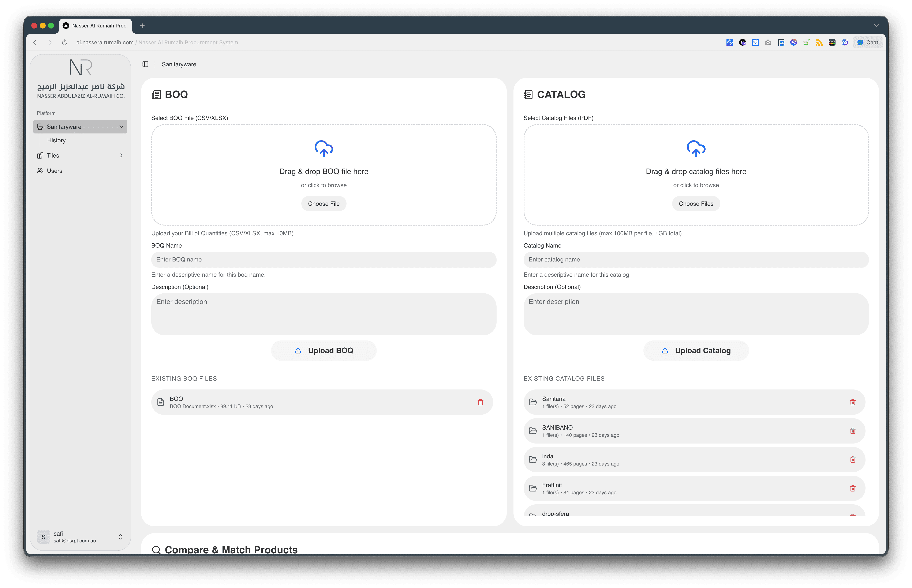Switch to the Nasser Al Rumaih browser tab
Screen dimensions: 912x588
pos(96,25)
